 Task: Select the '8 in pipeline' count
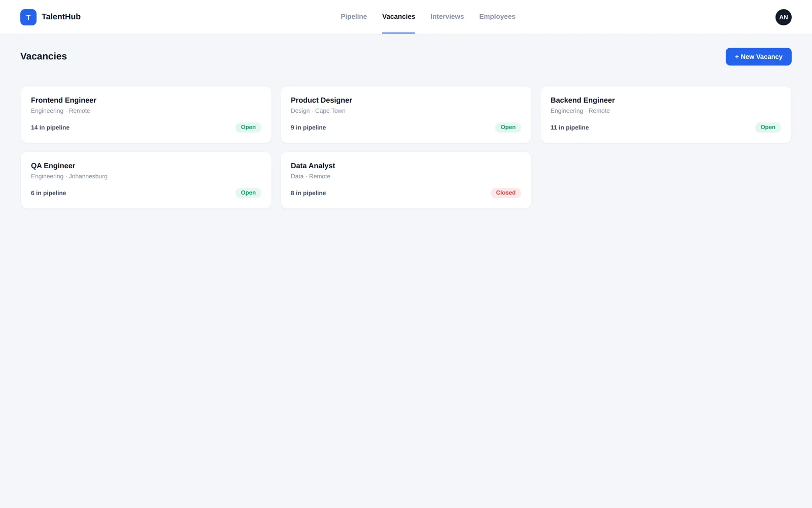308,193
